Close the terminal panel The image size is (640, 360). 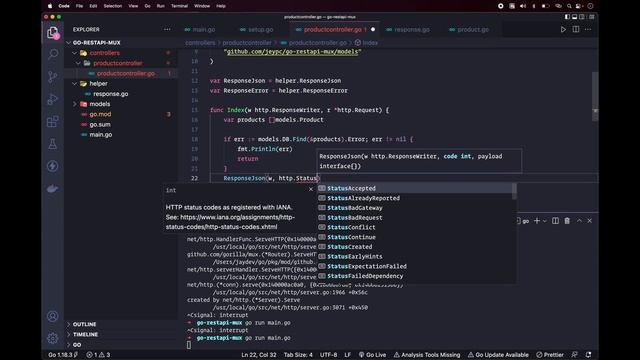coord(590,221)
